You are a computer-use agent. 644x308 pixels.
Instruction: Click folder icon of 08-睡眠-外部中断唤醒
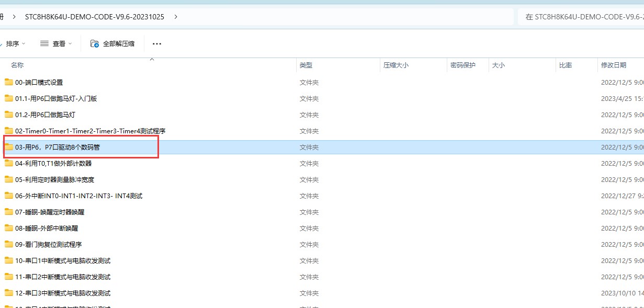point(9,228)
